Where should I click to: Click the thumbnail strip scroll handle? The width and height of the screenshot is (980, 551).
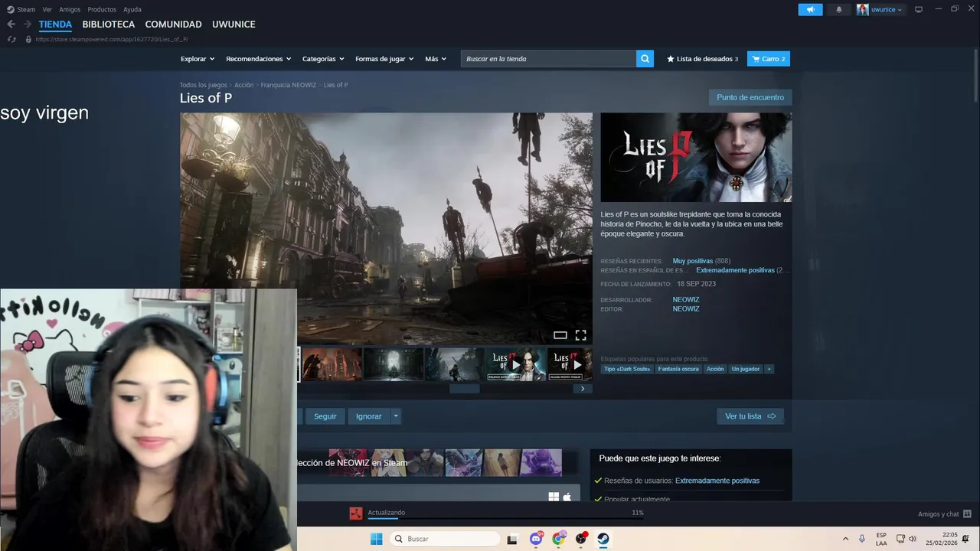point(464,389)
